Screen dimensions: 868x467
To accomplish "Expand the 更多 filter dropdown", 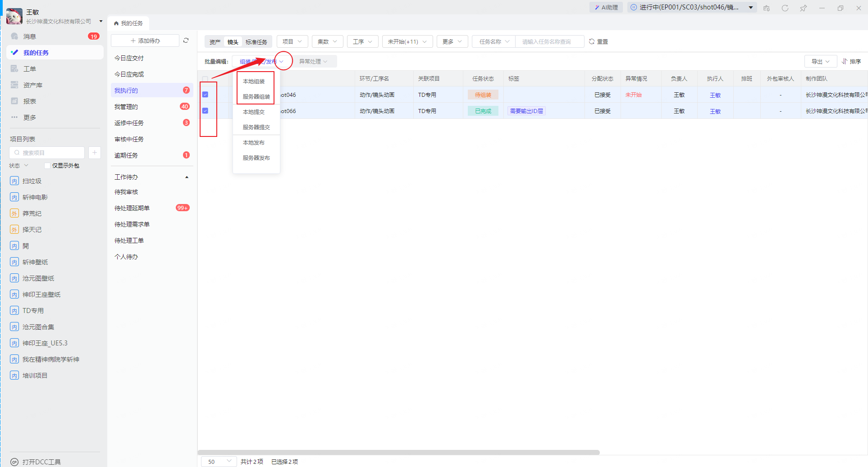I will pos(452,41).
